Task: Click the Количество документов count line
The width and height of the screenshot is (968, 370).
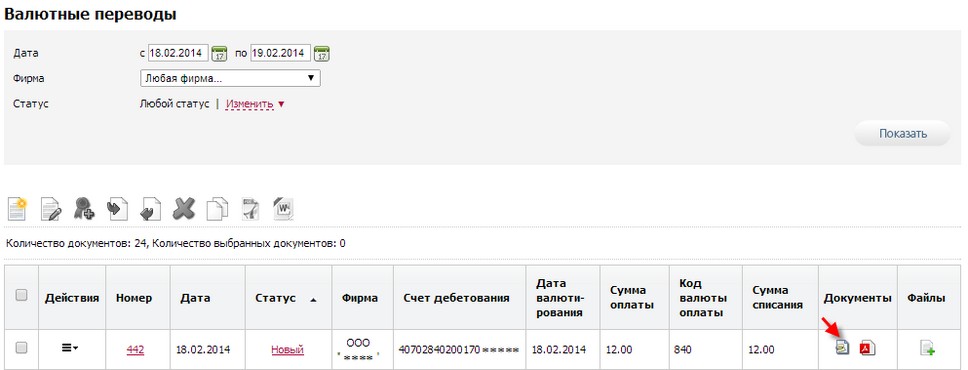Action: (x=175, y=244)
